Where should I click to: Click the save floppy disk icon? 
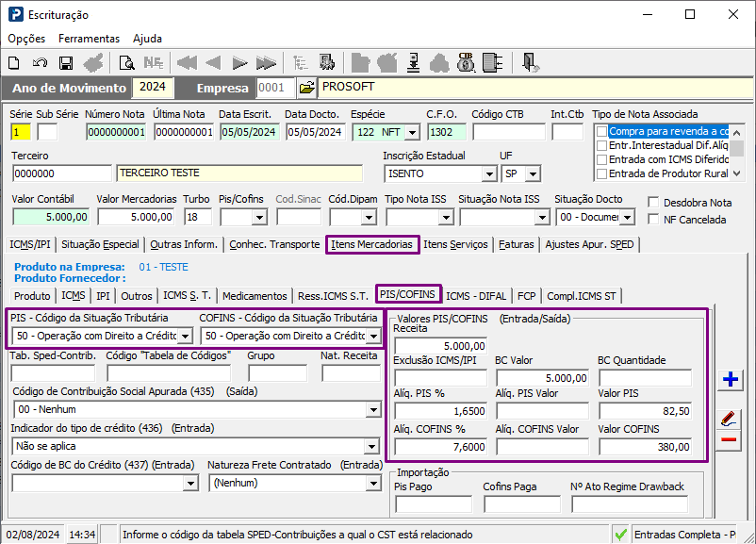(x=66, y=63)
